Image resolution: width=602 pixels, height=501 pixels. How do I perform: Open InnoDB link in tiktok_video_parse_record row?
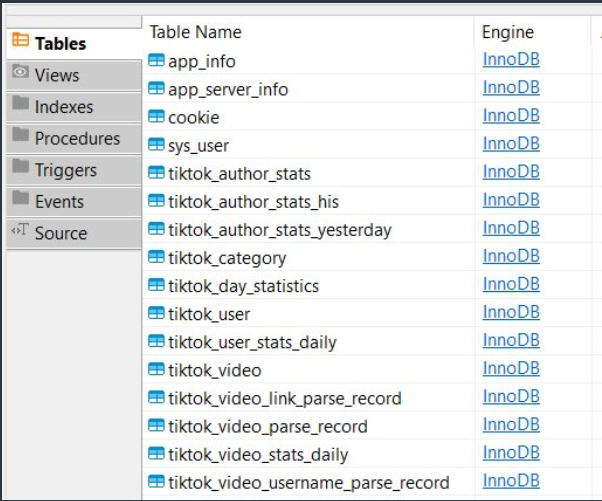[511, 424]
